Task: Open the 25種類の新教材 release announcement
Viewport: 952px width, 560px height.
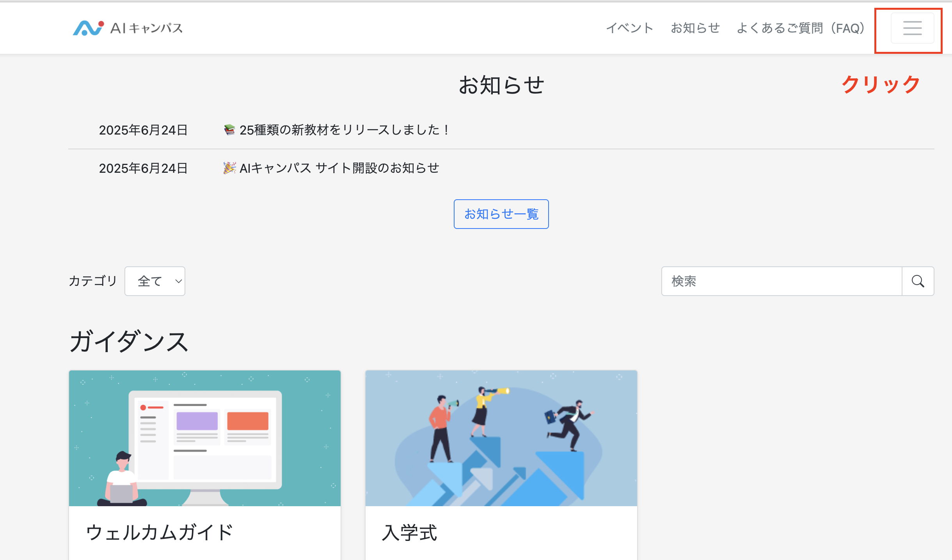Action: coord(344,130)
